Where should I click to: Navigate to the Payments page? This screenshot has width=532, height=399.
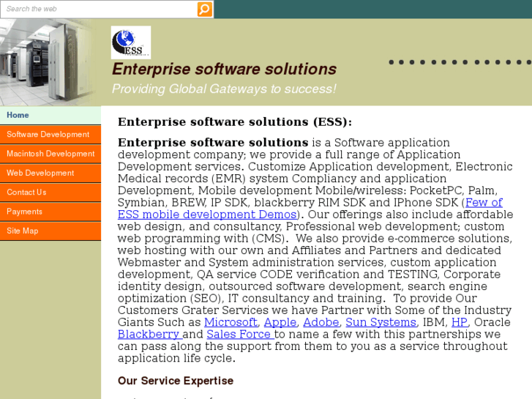pos(50,212)
